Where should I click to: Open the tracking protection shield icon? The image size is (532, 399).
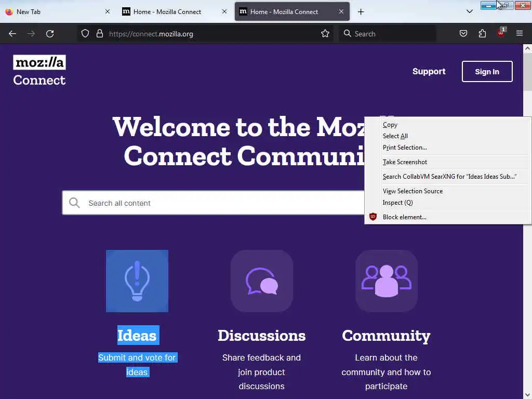coord(85,34)
